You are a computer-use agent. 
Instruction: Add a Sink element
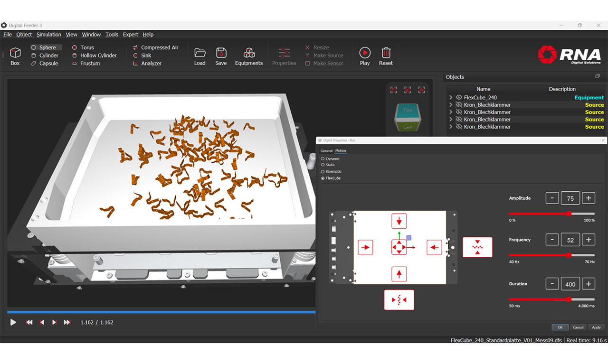(142, 56)
